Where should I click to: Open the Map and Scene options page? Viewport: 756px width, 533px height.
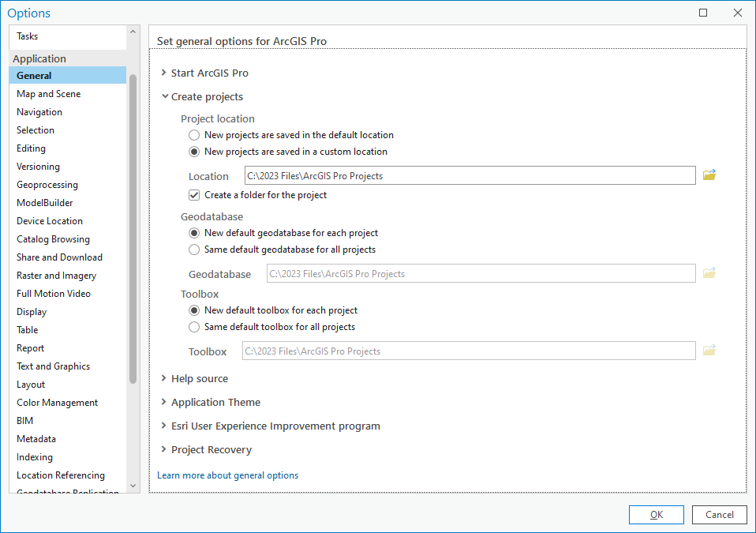coord(48,94)
